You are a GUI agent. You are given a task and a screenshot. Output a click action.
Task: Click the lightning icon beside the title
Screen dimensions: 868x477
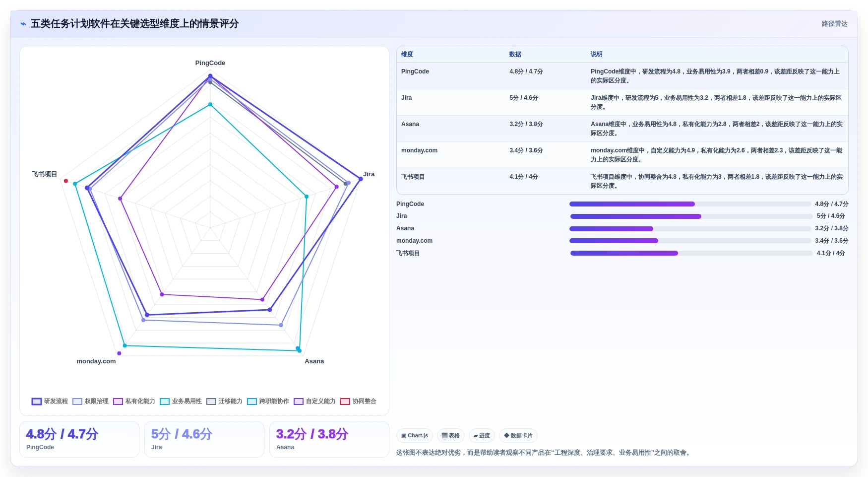coord(23,24)
